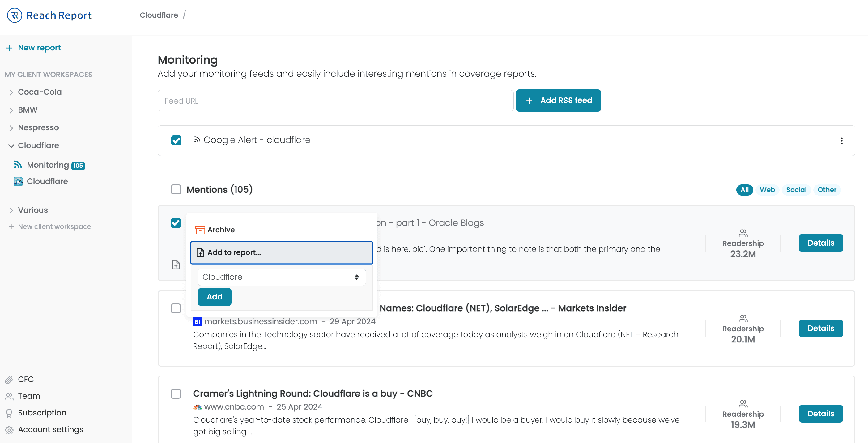Click the Business Insider favicon

(x=198, y=322)
